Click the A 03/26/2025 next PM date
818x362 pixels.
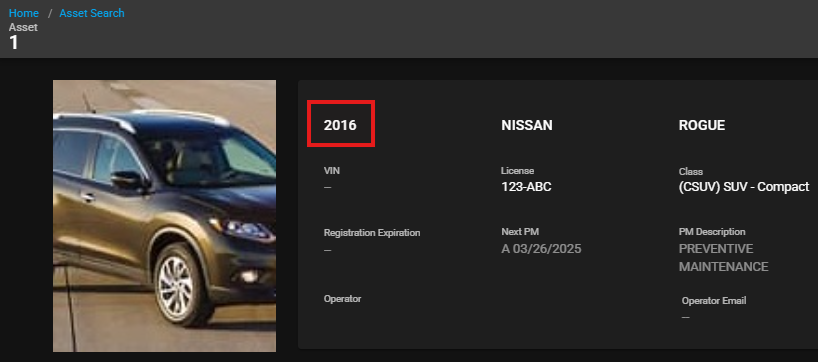[541, 249]
